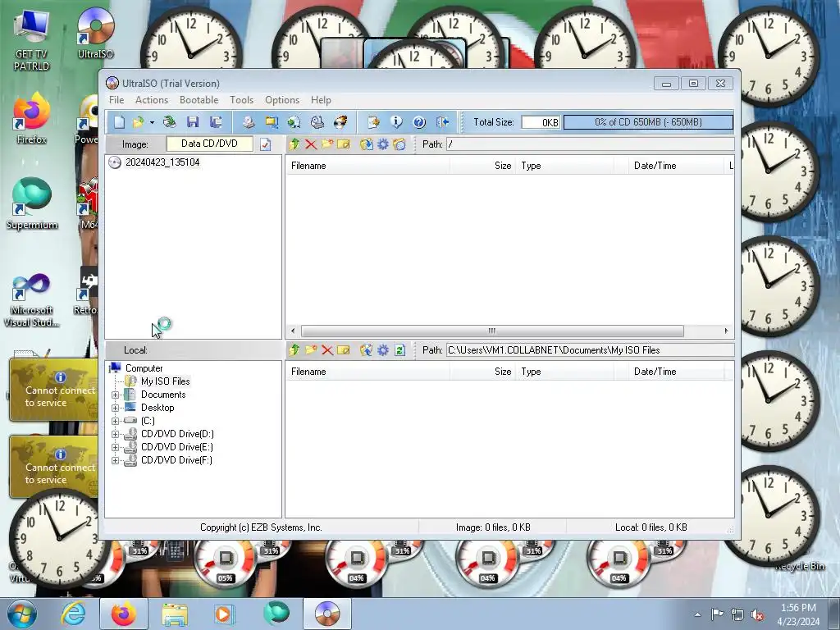The height and width of the screenshot is (630, 840).
Task: Click the Data CD/DVD image type button
Action: tap(209, 144)
